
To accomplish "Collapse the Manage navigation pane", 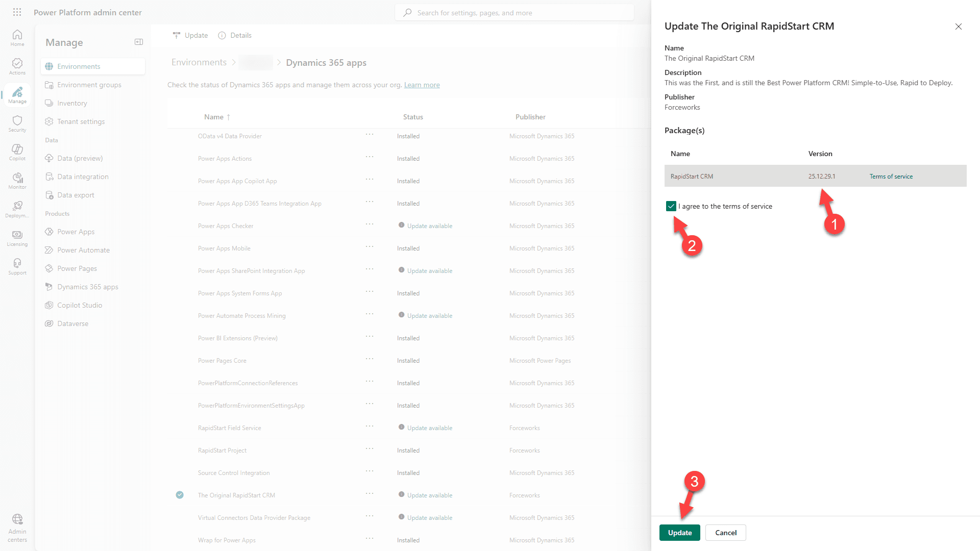I will click(x=138, y=42).
